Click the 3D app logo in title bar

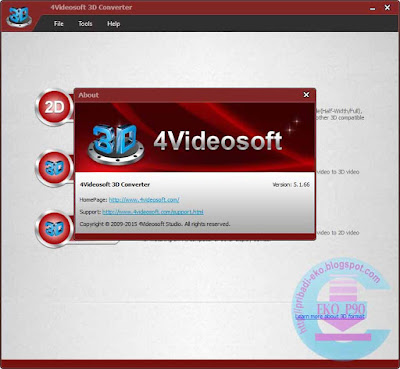(x=19, y=17)
